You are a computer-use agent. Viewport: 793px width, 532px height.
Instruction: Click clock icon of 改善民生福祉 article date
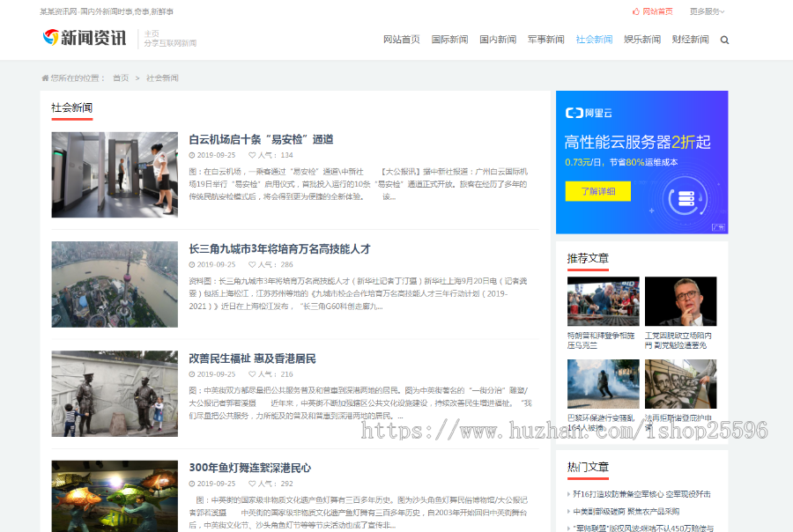click(192, 374)
